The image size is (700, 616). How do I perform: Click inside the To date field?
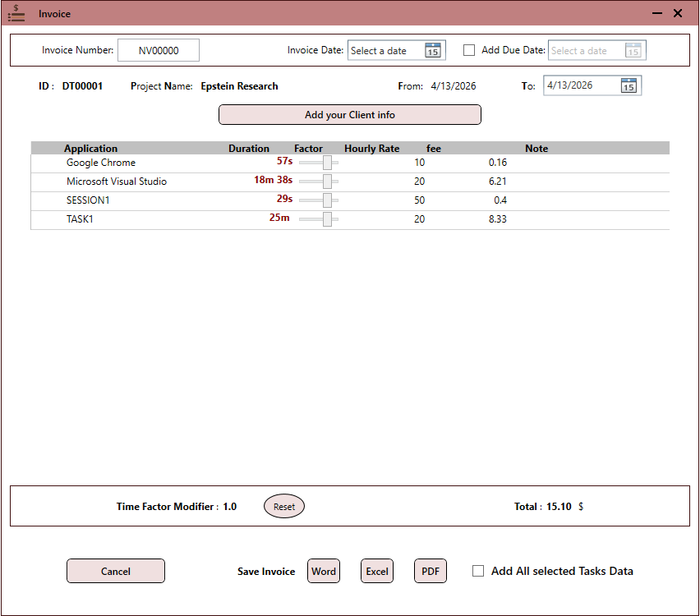[x=579, y=85]
